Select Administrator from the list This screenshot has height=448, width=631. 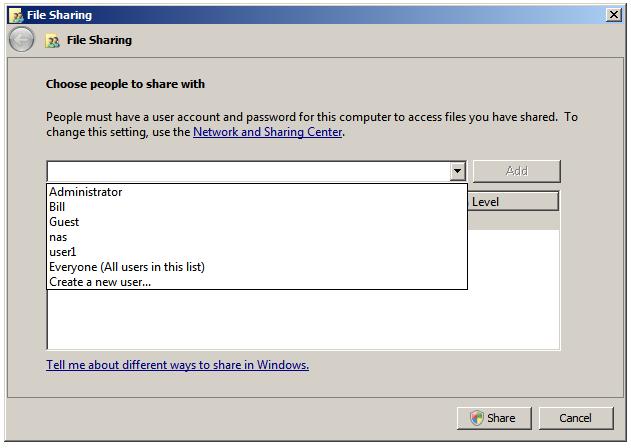(x=86, y=192)
